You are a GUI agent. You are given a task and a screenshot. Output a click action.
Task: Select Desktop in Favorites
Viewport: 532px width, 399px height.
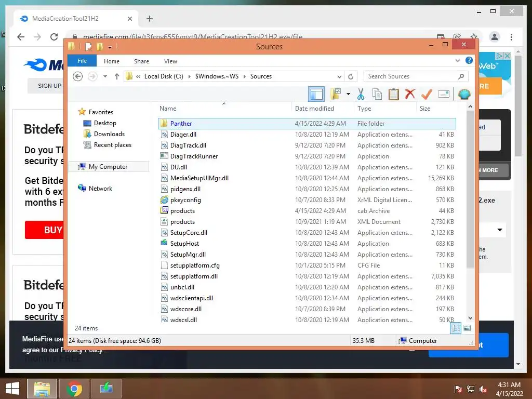[x=105, y=123]
